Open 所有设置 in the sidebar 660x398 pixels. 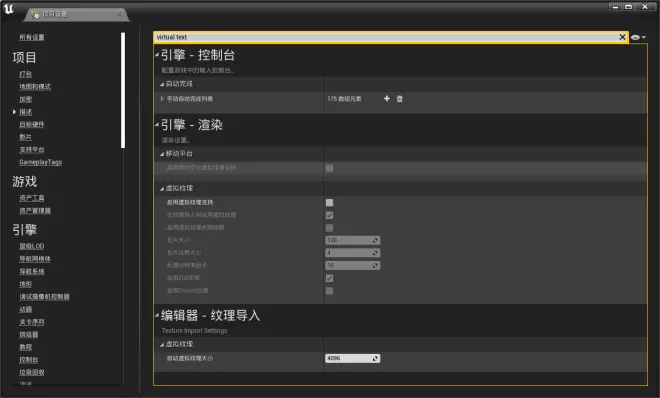pos(32,37)
